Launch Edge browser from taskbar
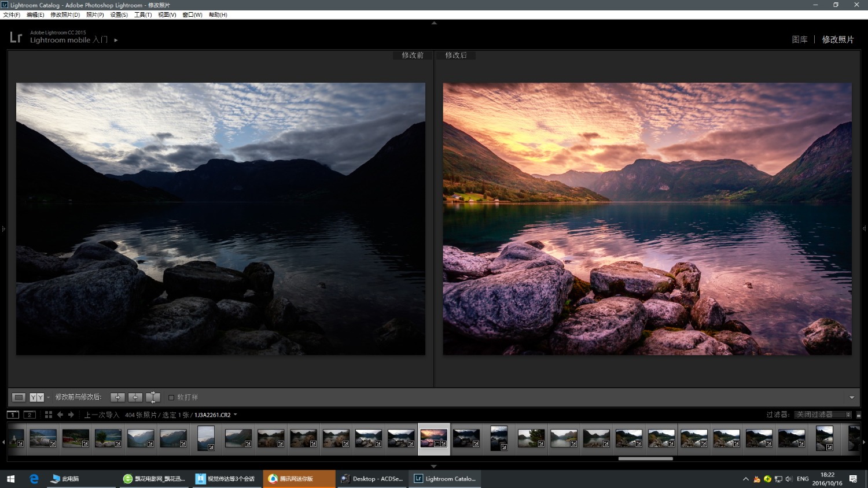This screenshot has width=868, height=488. [x=34, y=479]
